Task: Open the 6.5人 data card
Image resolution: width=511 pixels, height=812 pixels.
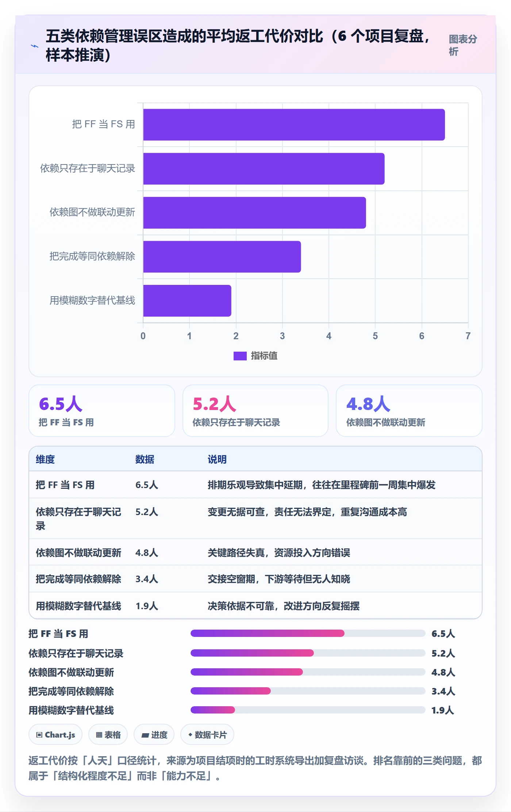Action: pyautogui.click(x=102, y=411)
